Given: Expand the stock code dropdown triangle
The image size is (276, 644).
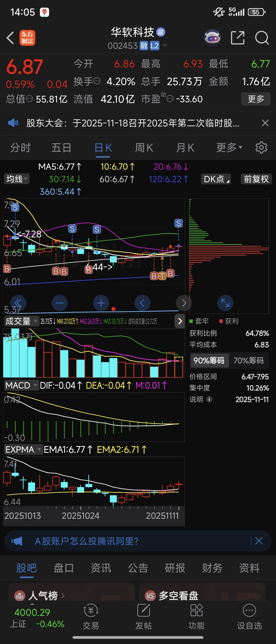Looking at the screenshot, I should pyautogui.click(x=165, y=45).
